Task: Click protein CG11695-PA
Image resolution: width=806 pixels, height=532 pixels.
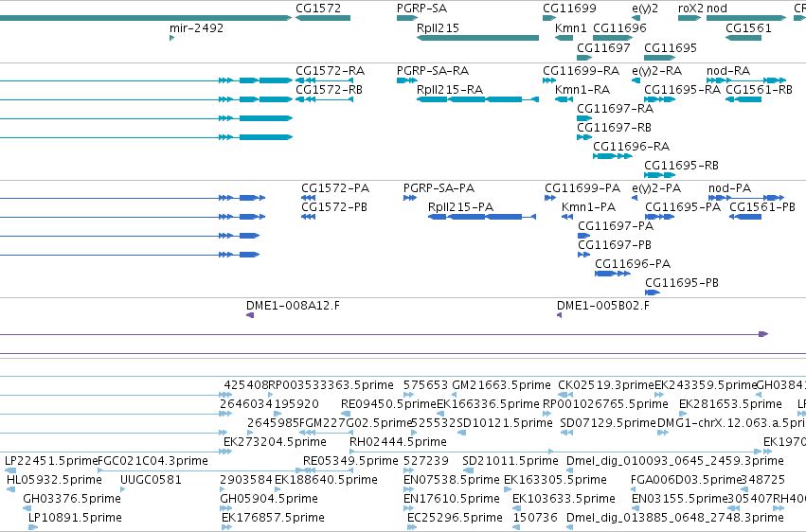Action: pos(683,207)
